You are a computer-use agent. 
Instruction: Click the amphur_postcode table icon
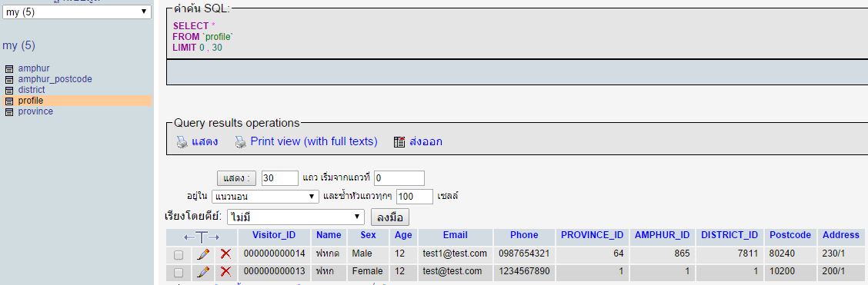click(x=9, y=80)
